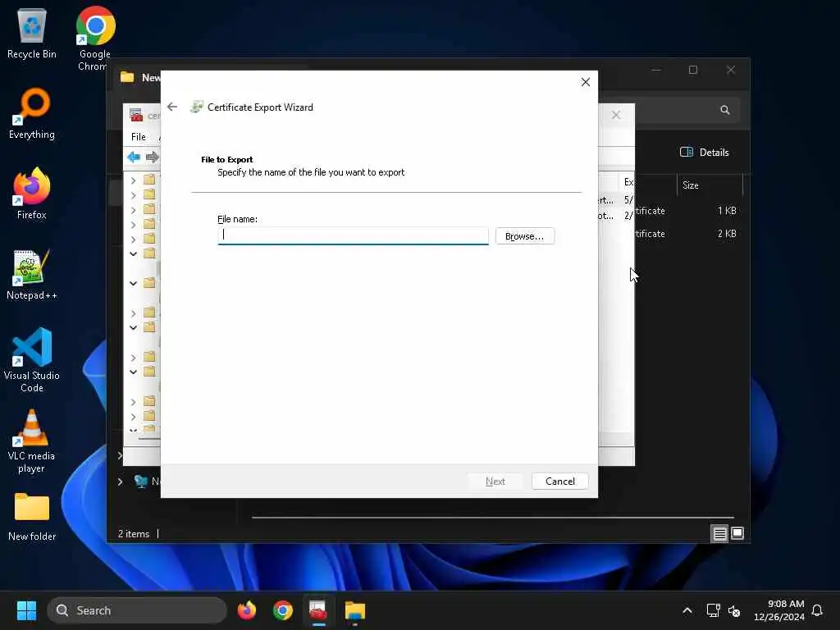Switch to certmgr app in the taskbar
The height and width of the screenshot is (630, 840).
(318, 610)
